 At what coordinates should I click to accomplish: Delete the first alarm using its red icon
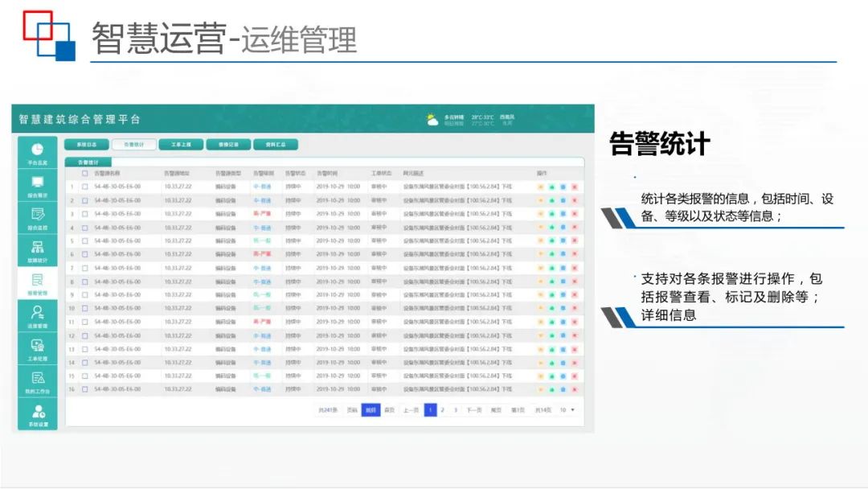pyautogui.click(x=575, y=187)
